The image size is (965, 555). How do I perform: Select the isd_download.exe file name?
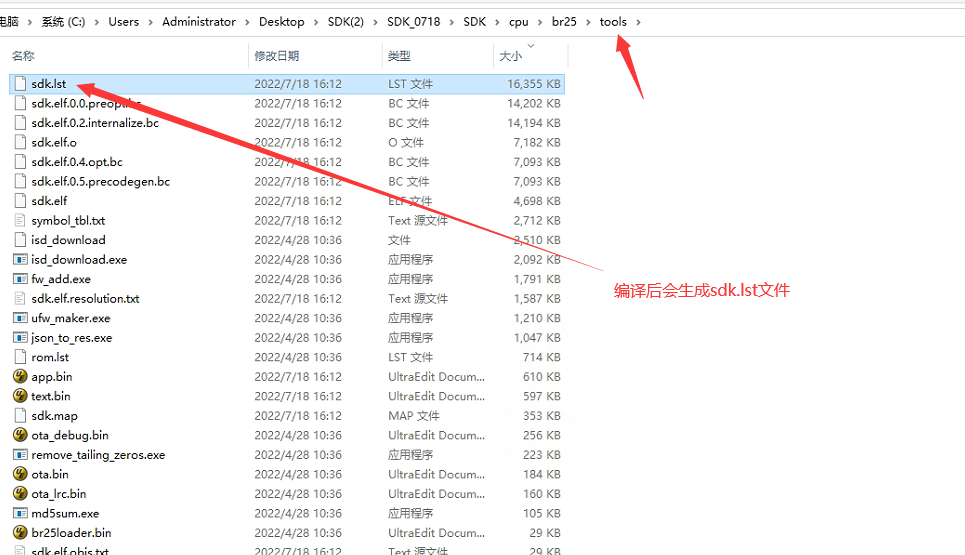[79, 260]
